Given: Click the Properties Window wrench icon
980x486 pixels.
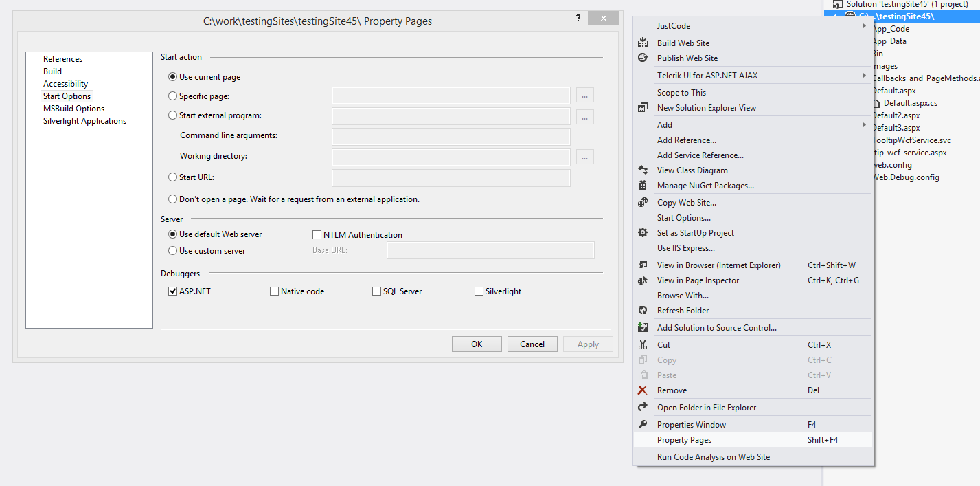Looking at the screenshot, I should pyautogui.click(x=643, y=424).
